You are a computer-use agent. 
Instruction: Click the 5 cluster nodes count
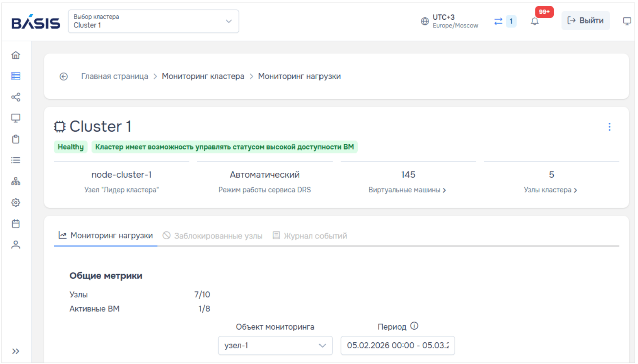pyautogui.click(x=551, y=175)
